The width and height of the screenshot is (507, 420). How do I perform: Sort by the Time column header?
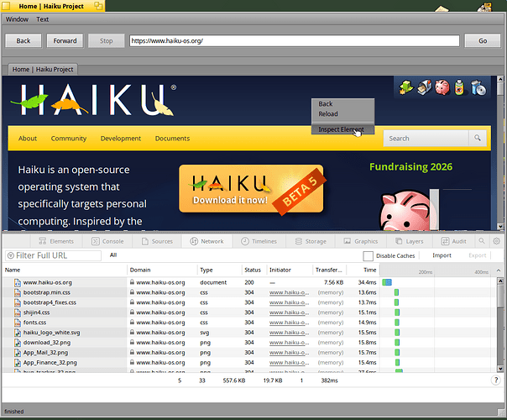tap(363, 270)
